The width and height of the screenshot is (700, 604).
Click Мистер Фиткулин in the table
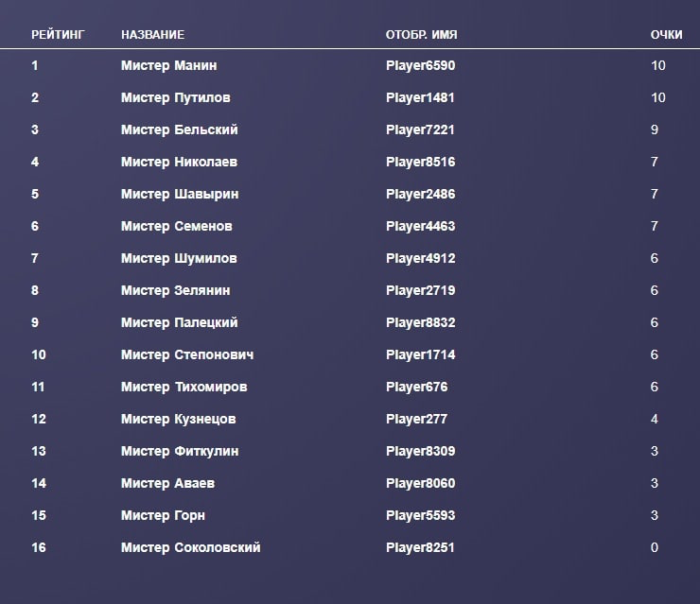click(179, 452)
